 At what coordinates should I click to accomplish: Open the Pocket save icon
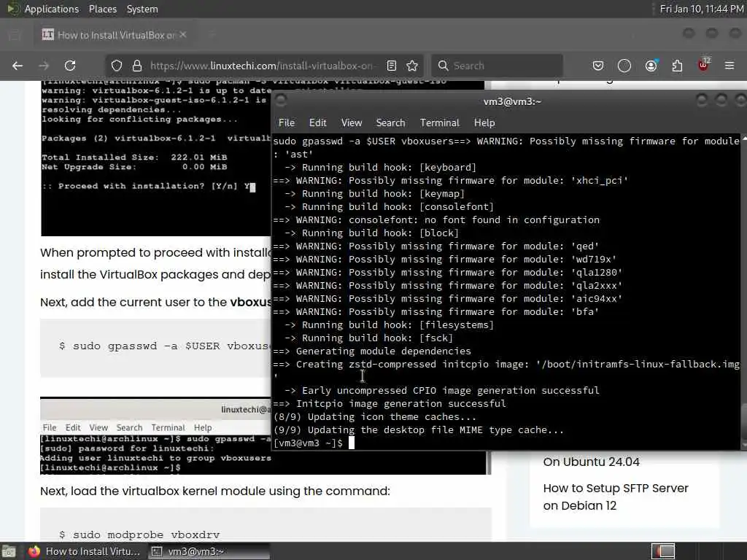[x=598, y=66]
